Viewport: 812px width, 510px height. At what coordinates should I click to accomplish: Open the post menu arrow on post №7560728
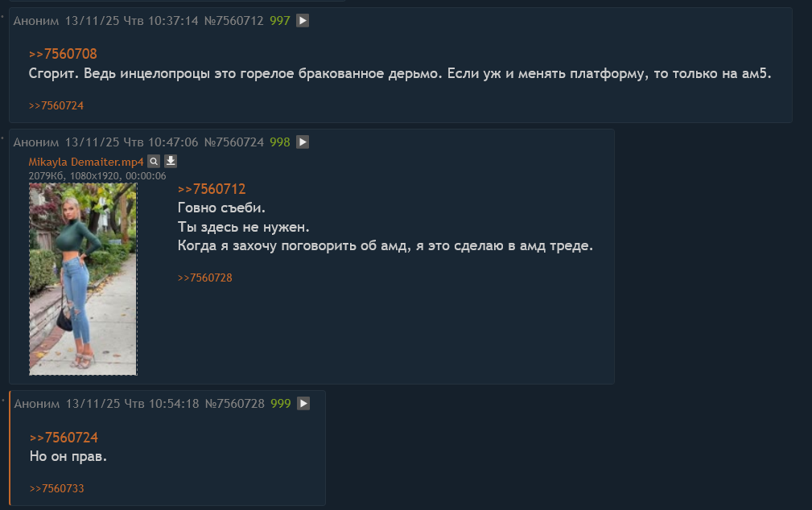pyautogui.click(x=303, y=403)
